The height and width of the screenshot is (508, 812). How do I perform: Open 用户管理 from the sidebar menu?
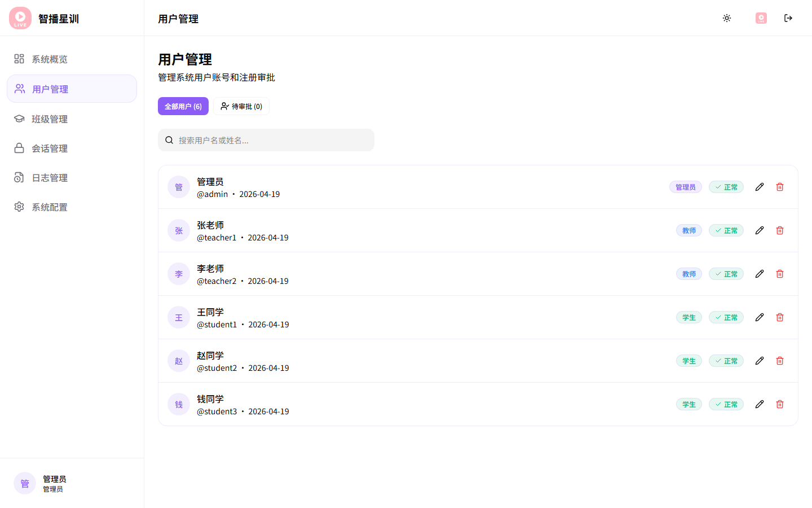(50, 89)
